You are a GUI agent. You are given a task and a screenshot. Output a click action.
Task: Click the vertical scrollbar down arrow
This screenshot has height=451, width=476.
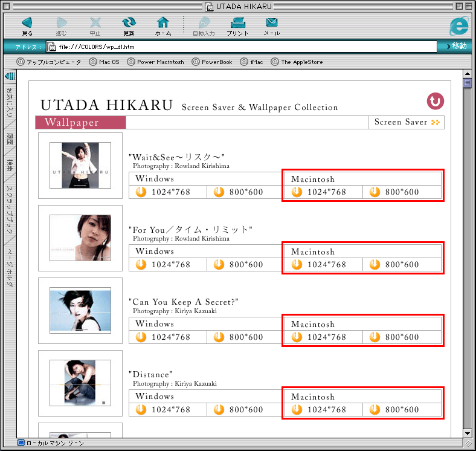pyautogui.click(x=468, y=433)
